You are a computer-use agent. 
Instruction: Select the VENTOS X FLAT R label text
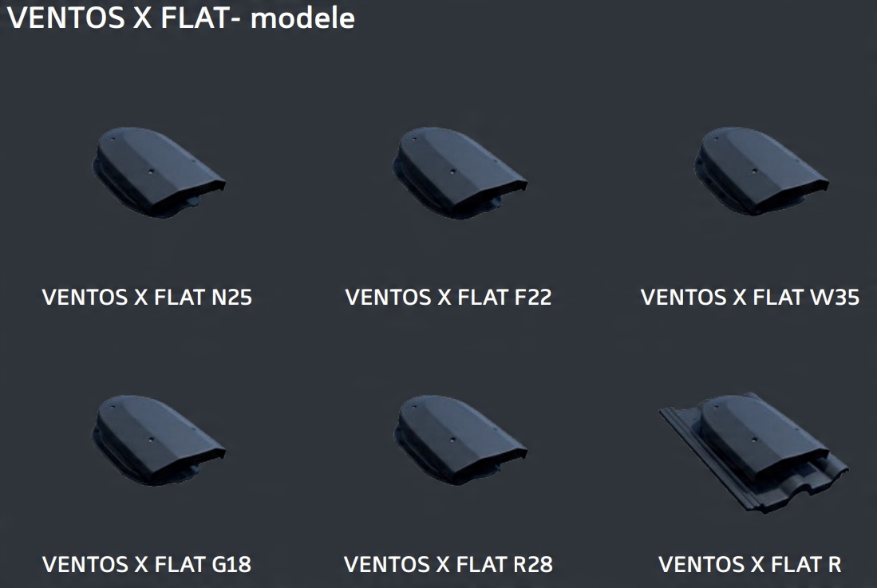[x=750, y=565]
